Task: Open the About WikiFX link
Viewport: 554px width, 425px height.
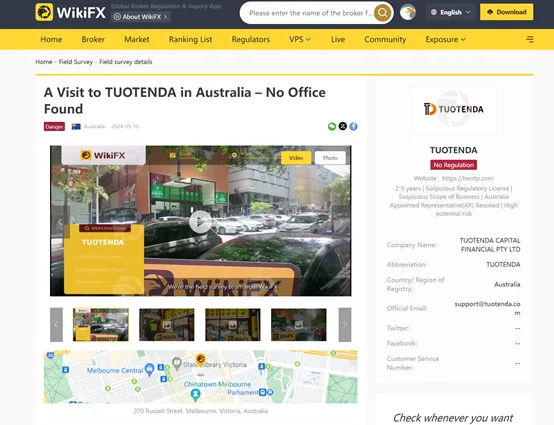Action: pyautogui.click(x=141, y=17)
